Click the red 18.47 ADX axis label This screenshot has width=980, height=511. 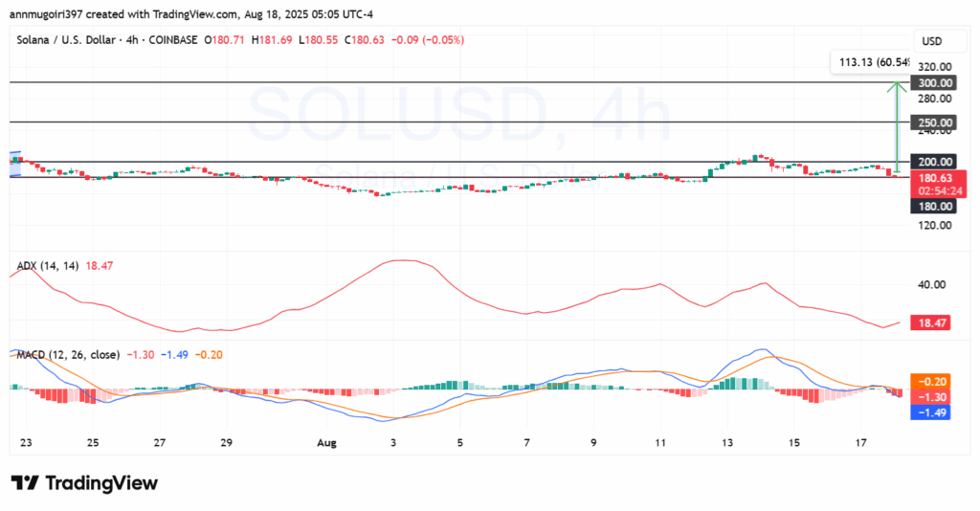(930, 323)
